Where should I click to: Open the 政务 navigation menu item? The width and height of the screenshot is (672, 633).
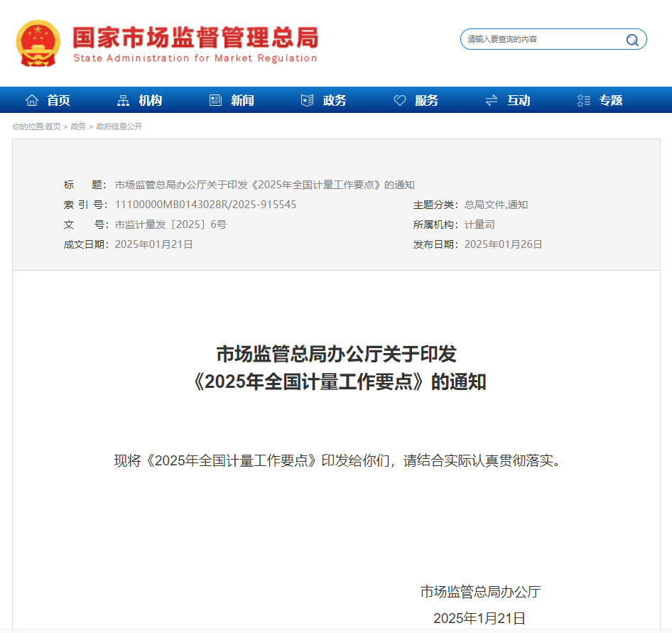tap(335, 100)
